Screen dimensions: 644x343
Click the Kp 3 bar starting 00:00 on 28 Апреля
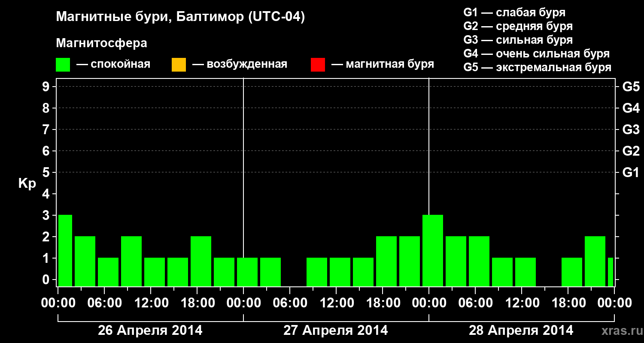pyautogui.click(x=433, y=250)
